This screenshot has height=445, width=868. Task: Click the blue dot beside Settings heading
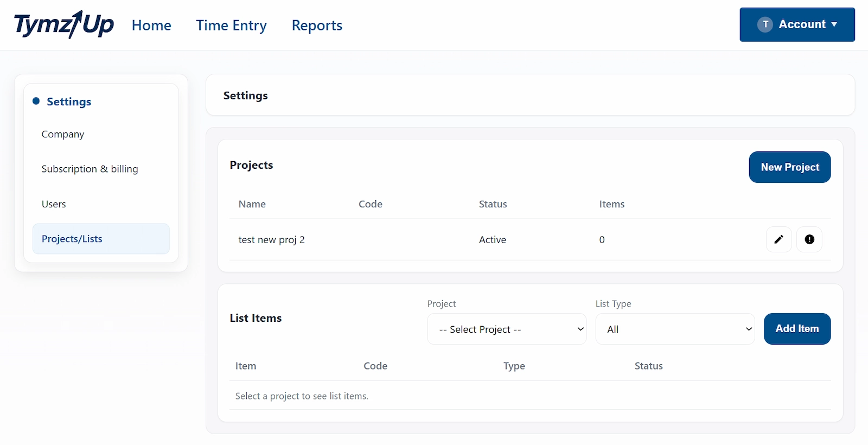36,101
